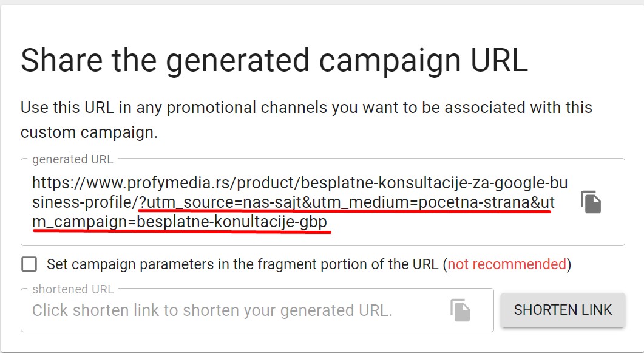The width and height of the screenshot is (644, 353).
Task: Focus the shortened URL placeholder field
Action: point(212,310)
